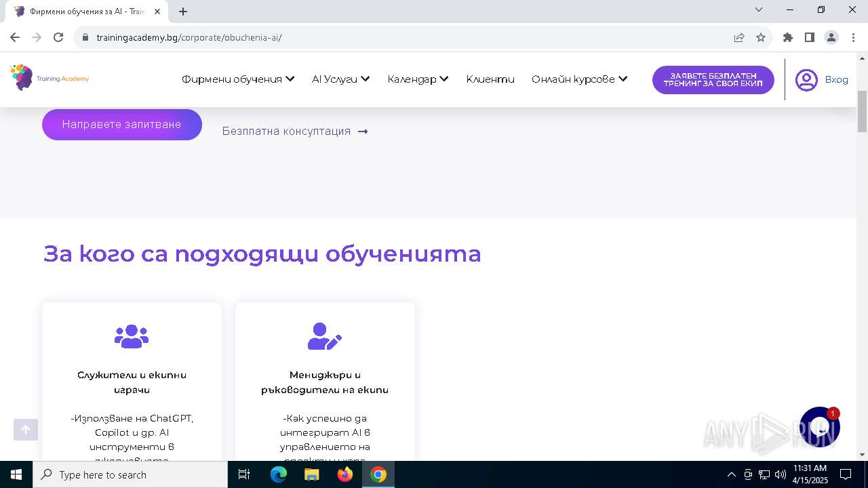Click the Направете запитване button
Viewport: 868px width, 488px height.
[x=122, y=125]
